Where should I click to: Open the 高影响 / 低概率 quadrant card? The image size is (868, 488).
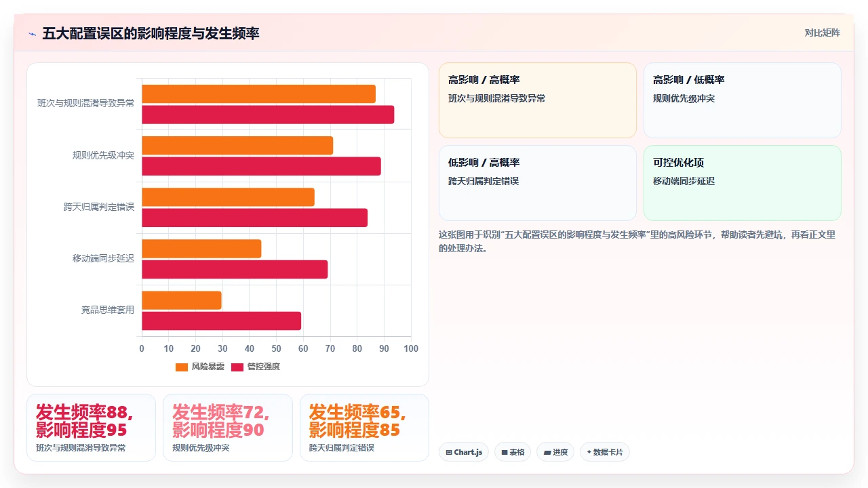[743, 100]
